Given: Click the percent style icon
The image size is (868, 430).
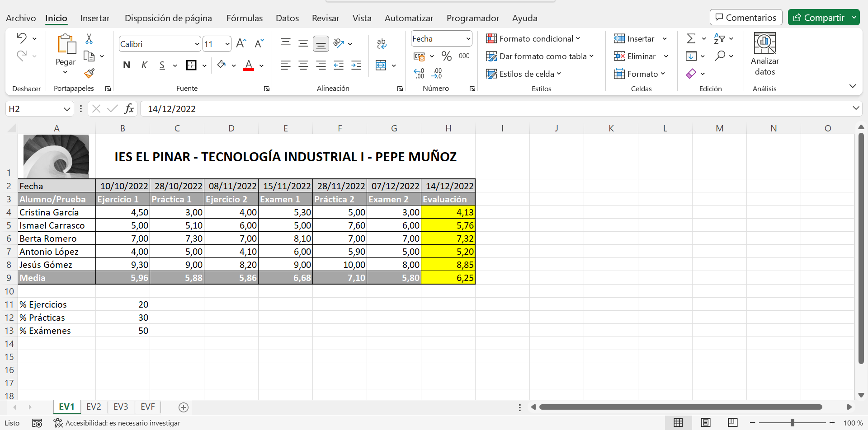Looking at the screenshot, I should (447, 56).
